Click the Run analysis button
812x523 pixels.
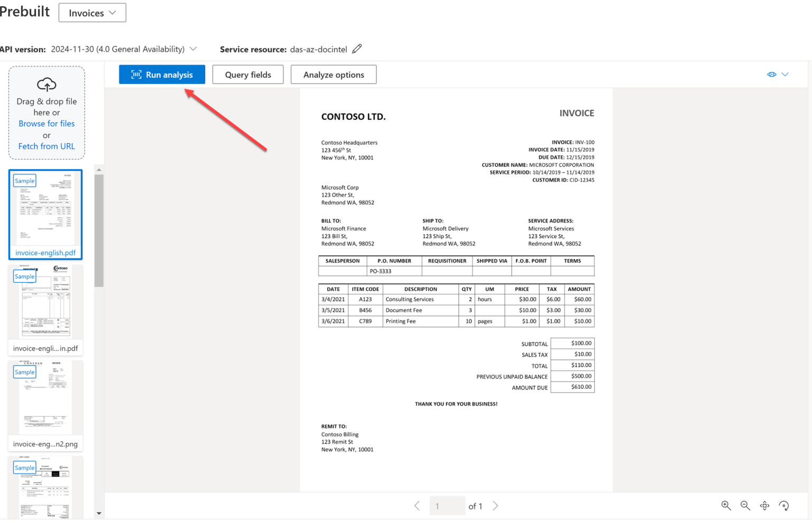(162, 74)
